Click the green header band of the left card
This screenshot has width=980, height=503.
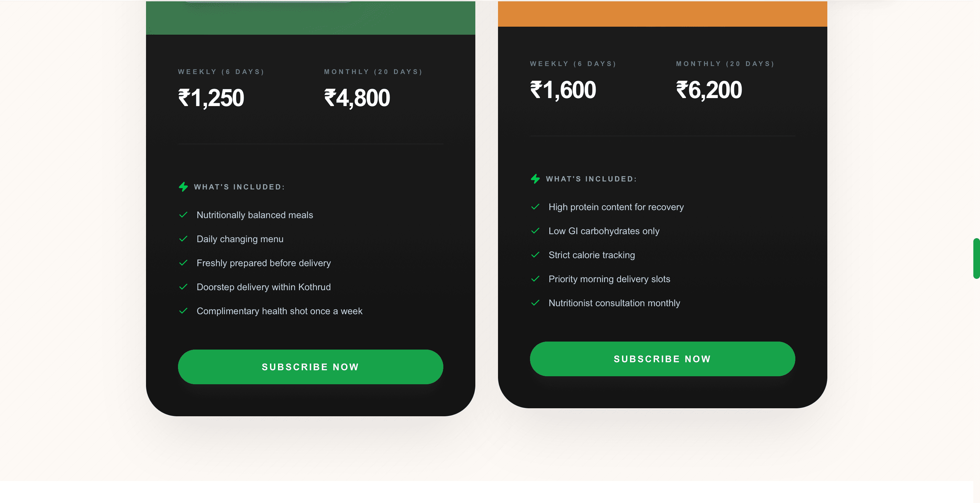coord(310,18)
